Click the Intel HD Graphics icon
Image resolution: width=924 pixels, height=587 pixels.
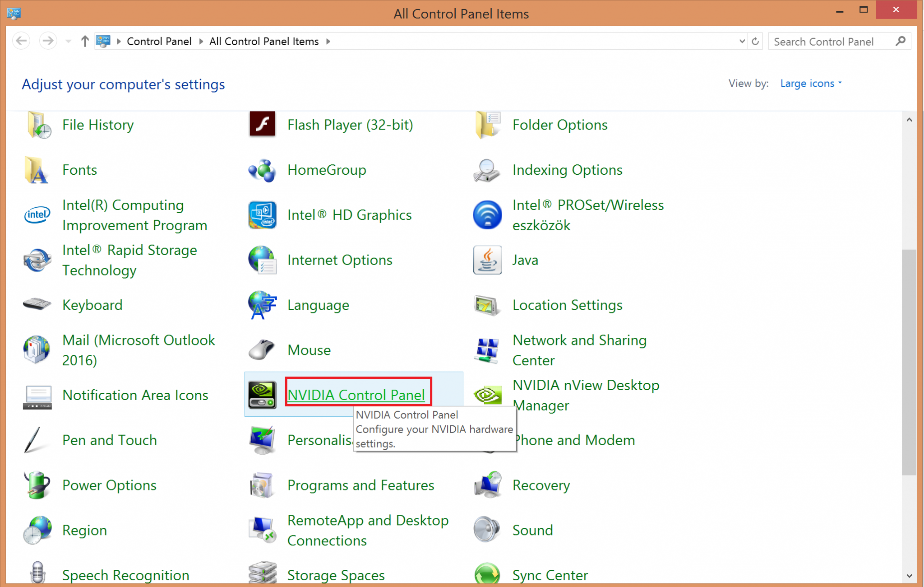click(x=262, y=215)
